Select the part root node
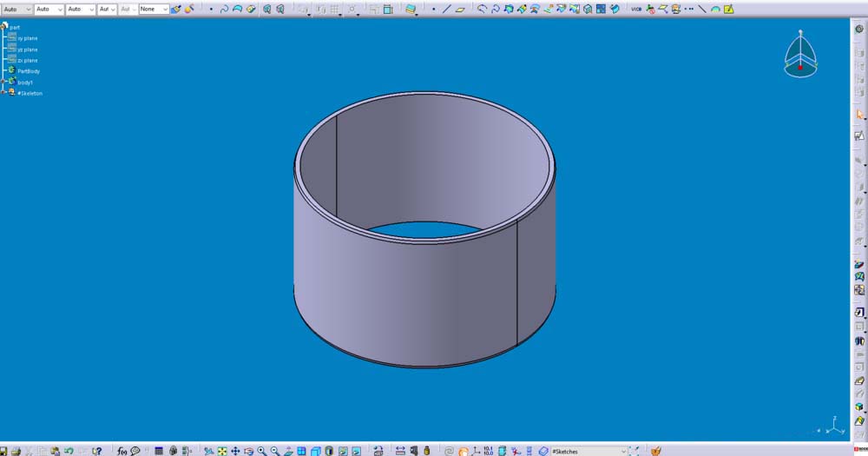Image resolution: width=868 pixels, height=456 pixels. [15, 27]
